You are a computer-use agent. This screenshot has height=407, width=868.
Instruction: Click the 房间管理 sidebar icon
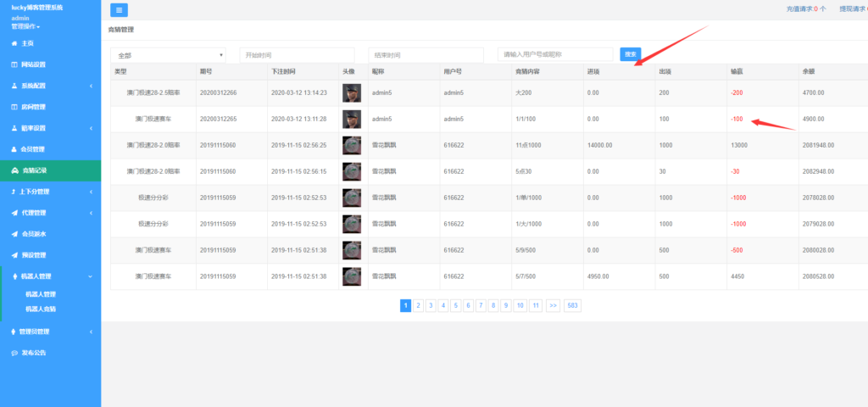tap(14, 107)
